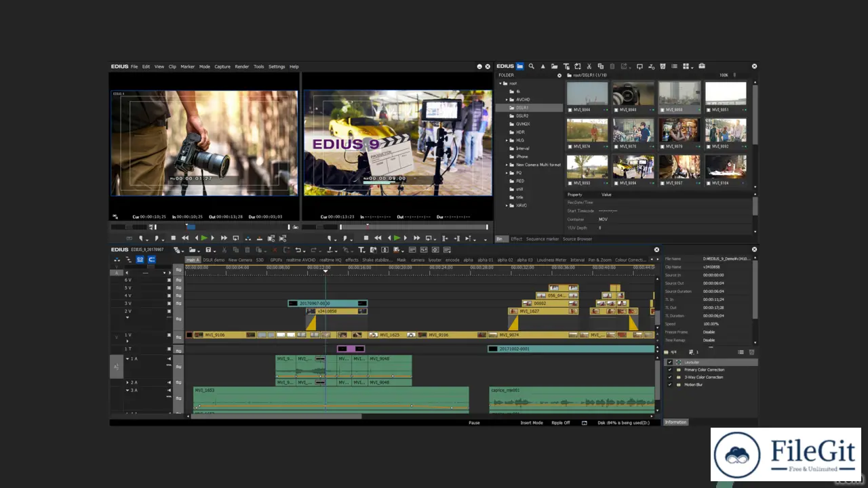The height and width of the screenshot is (488, 868).
Task: Open the File menu
Action: 134,66
